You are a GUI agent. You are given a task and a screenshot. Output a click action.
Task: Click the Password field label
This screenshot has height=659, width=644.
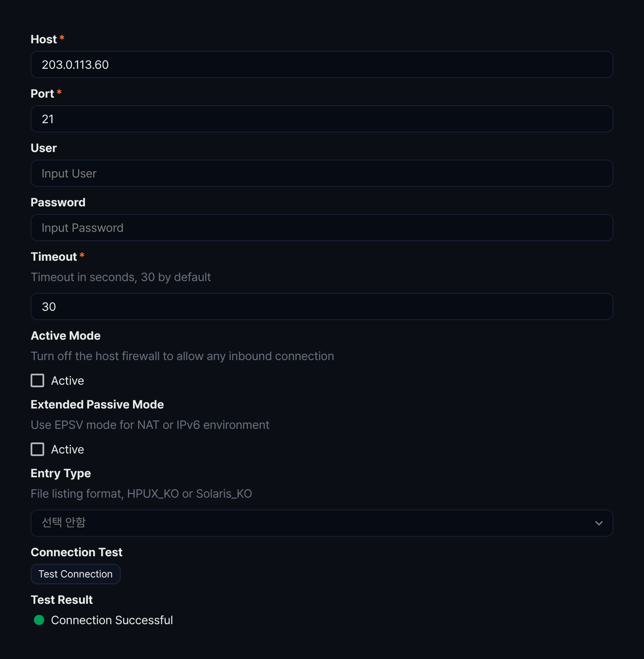point(58,202)
